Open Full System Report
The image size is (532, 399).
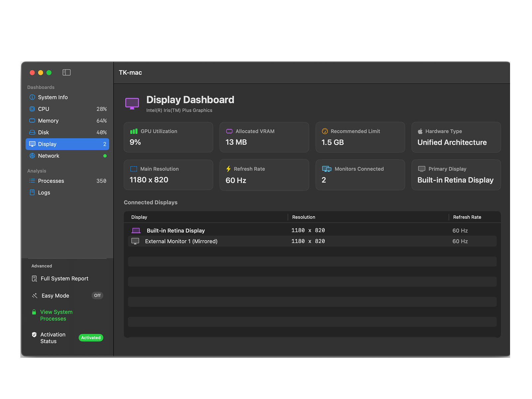[65, 279]
